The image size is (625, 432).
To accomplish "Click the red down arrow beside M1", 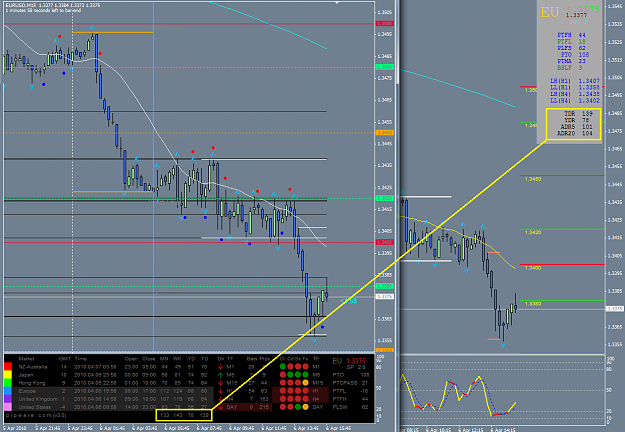I will [x=220, y=367].
